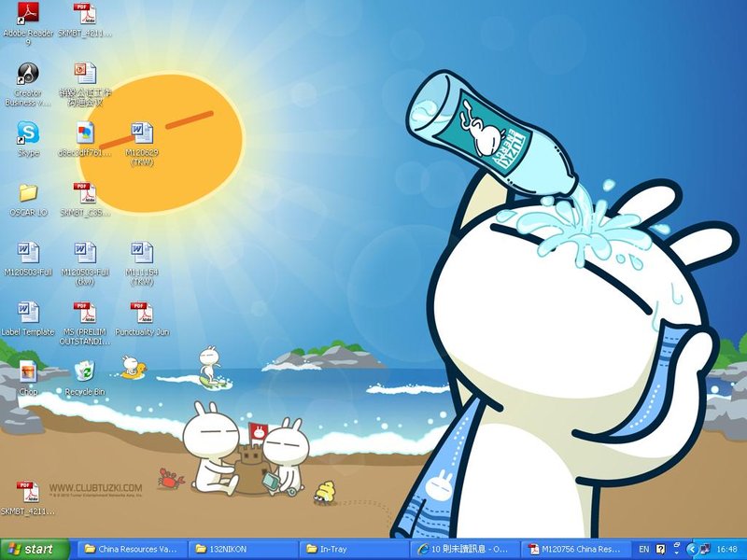
Task: Switch to the In-Tray folder window
Action: [354, 549]
